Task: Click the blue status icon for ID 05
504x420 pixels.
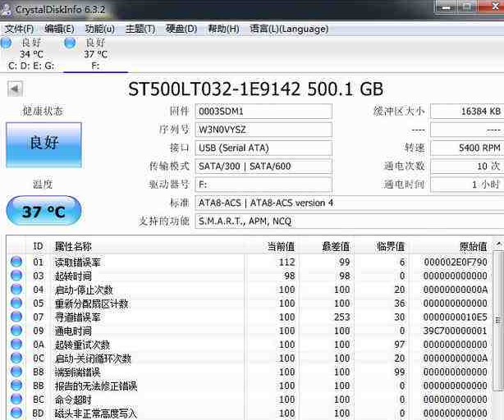Action: click(x=16, y=303)
